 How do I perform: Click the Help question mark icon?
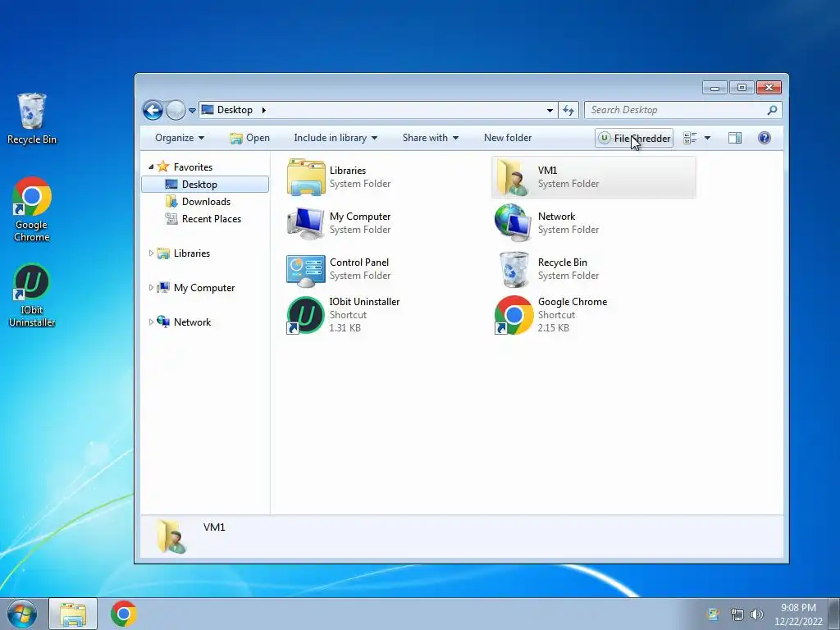765,138
